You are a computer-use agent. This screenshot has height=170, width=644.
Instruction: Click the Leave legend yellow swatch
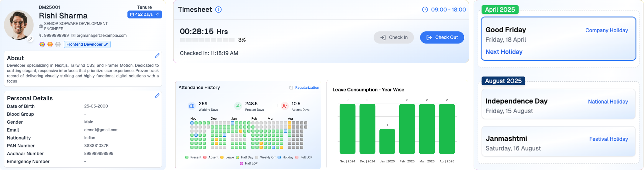pos(222,157)
